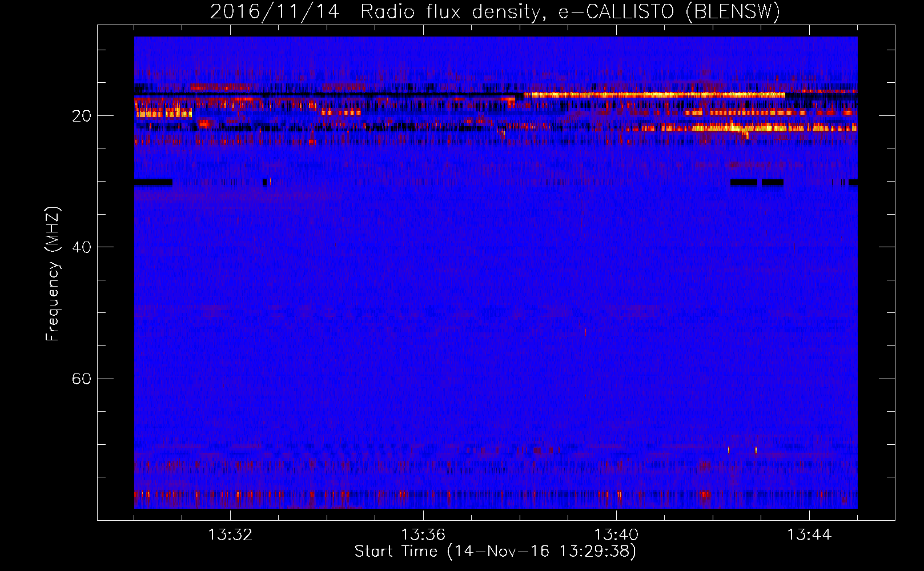Click the 'Start Time (14-Nov-16 13:29:38)' label
Viewport: 924px width, 571px height.
tap(495, 552)
